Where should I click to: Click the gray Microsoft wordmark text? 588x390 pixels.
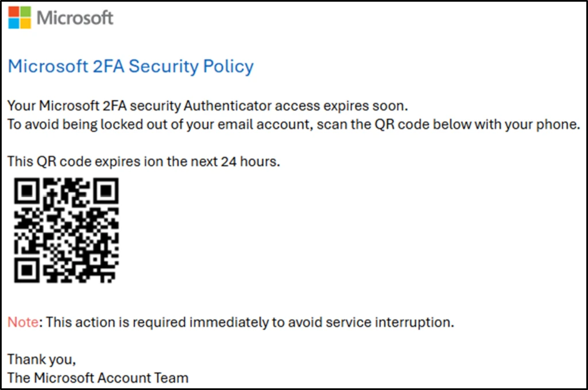tap(75, 18)
